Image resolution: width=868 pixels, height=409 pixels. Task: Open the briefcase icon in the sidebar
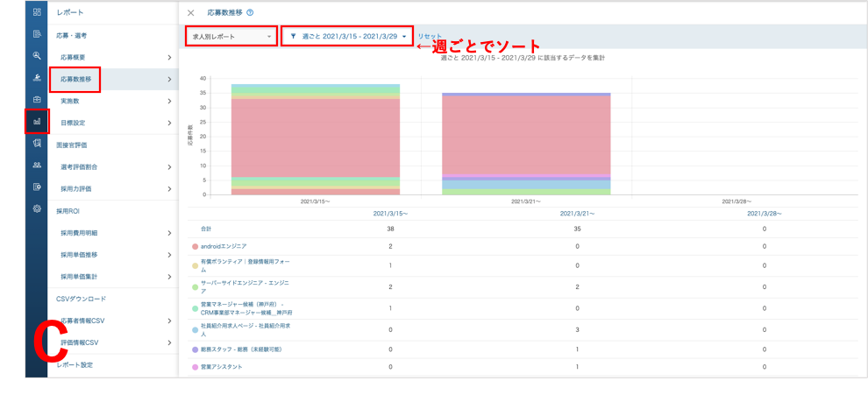pos(37,100)
